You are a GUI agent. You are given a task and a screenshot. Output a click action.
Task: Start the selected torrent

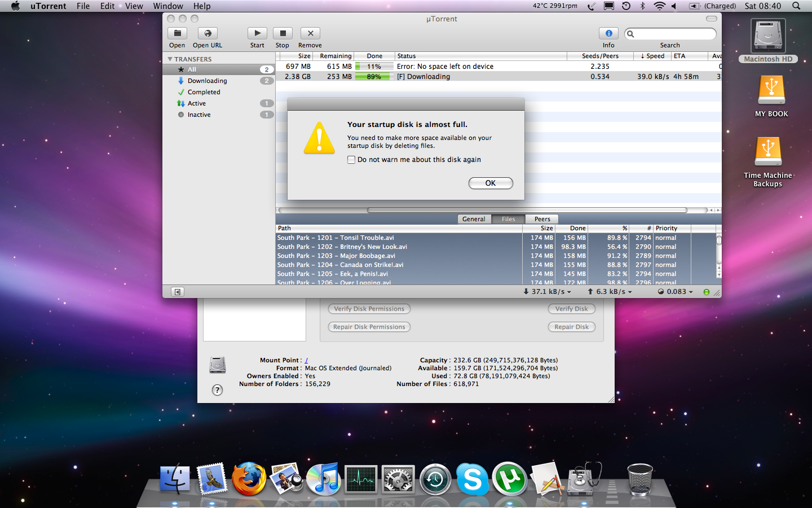click(x=257, y=33)
